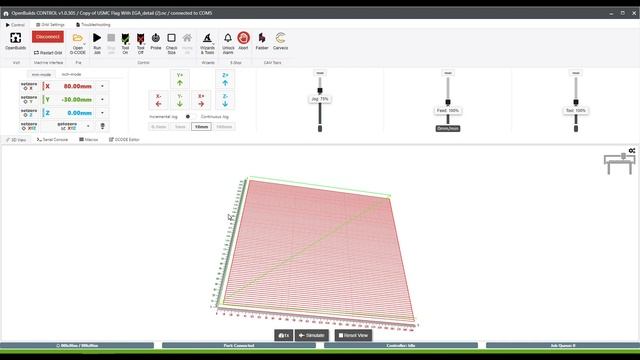This screenshot has height=360, width=640.
Task: Click the Port Connected status bar entry
Action: (239, 345)
